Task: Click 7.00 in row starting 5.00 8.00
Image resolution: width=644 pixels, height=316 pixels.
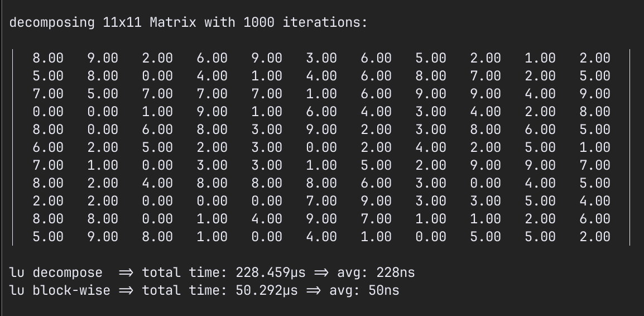Action: tap(486, 76)
